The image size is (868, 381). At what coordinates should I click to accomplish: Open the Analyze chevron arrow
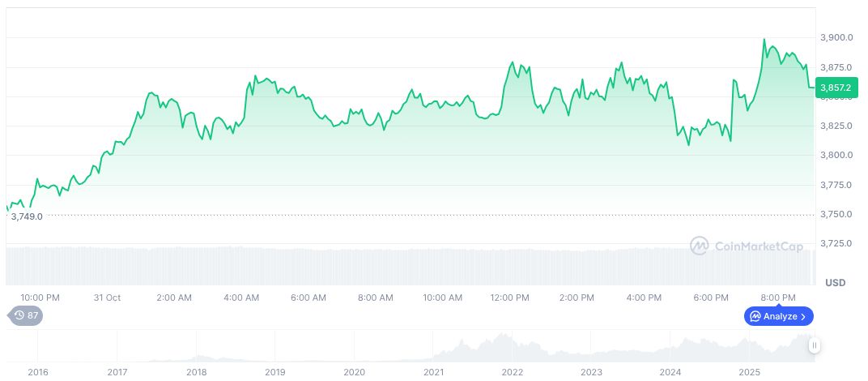click(803, 316)
